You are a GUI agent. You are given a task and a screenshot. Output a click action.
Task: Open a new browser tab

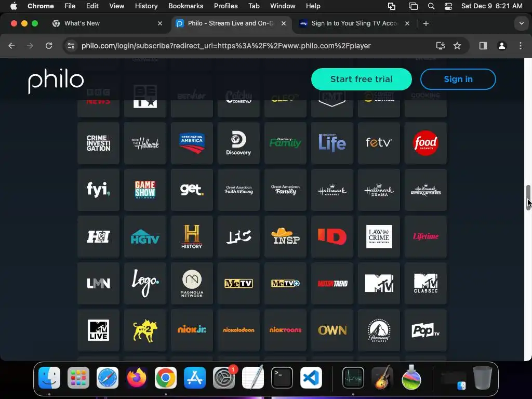click(x=426, y=23)
